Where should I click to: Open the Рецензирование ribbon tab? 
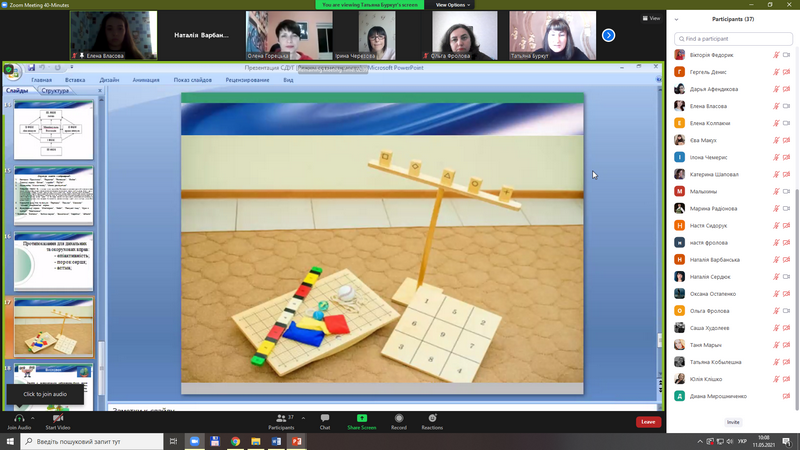(247, 80)
